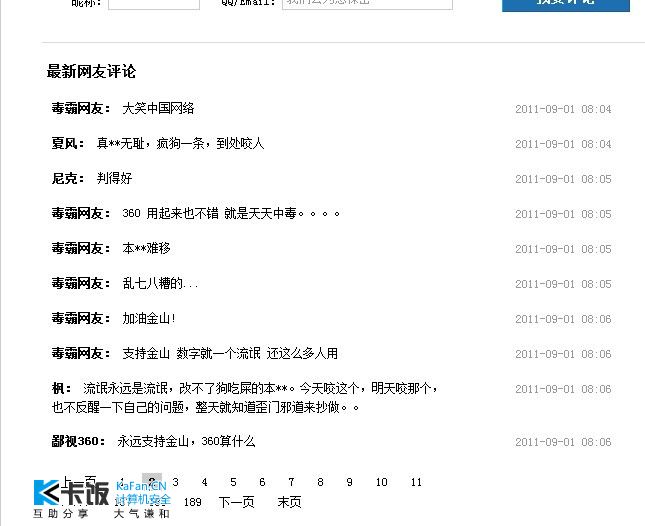This screenshot has height=526, width=645.
Task: Select the comment 乱七八糟的...
Action: click(x=160, y=283)
